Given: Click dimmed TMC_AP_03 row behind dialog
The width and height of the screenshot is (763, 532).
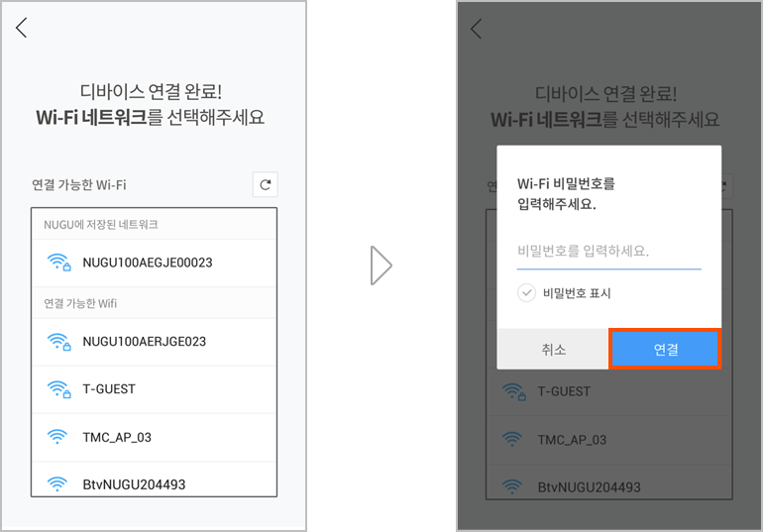Looking at the screenshot, I should [x=609, y=440].
